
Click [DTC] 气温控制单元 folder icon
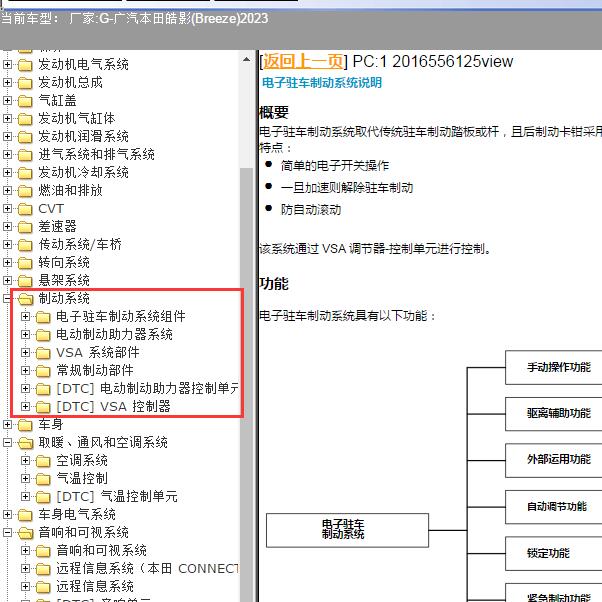(x=43, y=497)
